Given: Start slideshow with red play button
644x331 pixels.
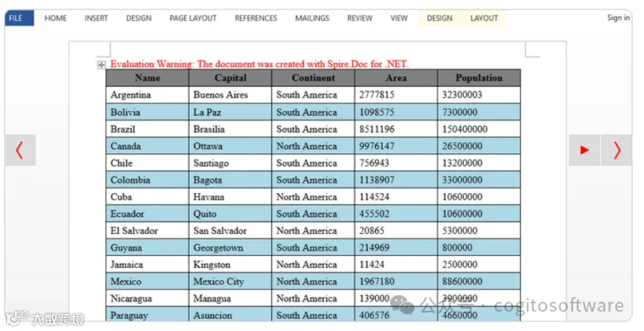Looking at the screenshot, I should coord(585,150).
